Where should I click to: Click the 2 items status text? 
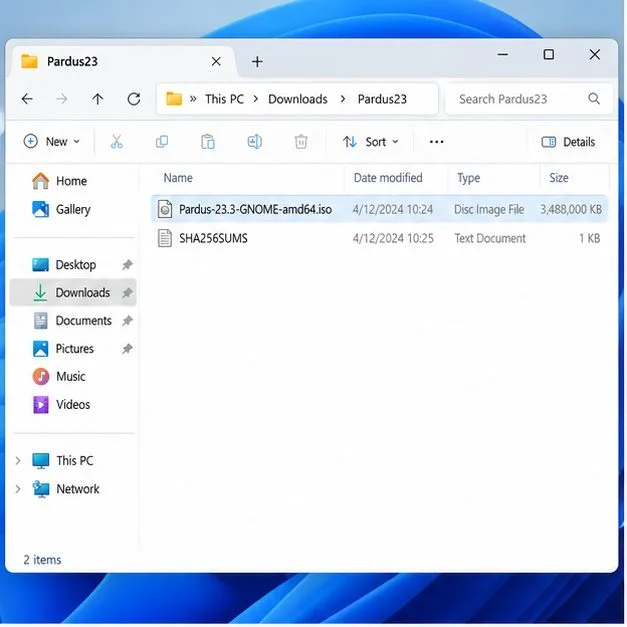(x=42, y=559)
